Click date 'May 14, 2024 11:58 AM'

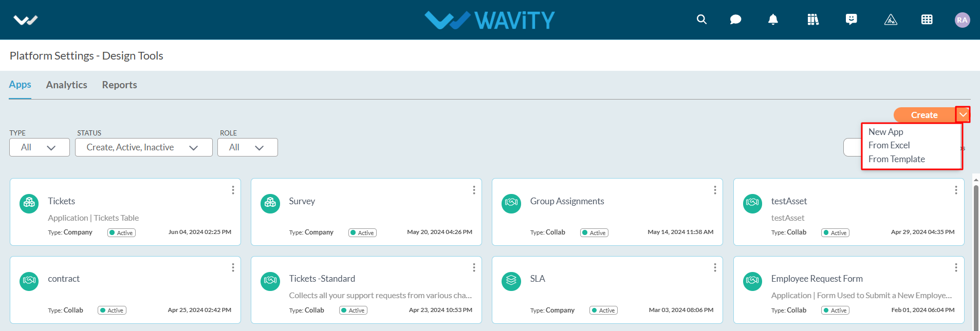pos(680,232)
